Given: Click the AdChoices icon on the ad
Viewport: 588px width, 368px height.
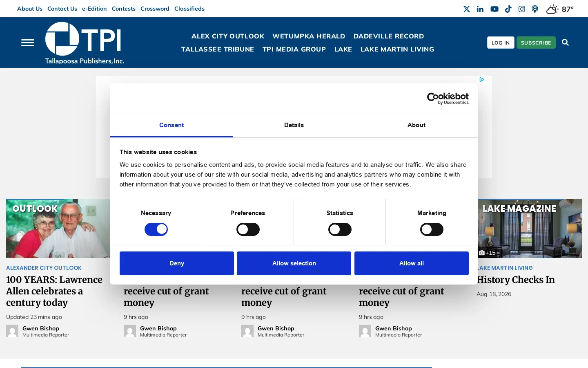Looking at the screenshot, I should click(482, 79).
